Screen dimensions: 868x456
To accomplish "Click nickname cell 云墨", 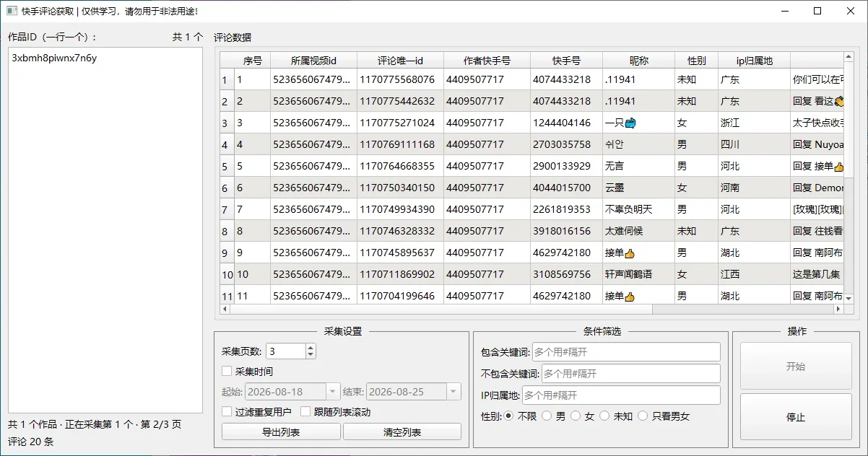I will pyautogui.click(x=639, y=188).
